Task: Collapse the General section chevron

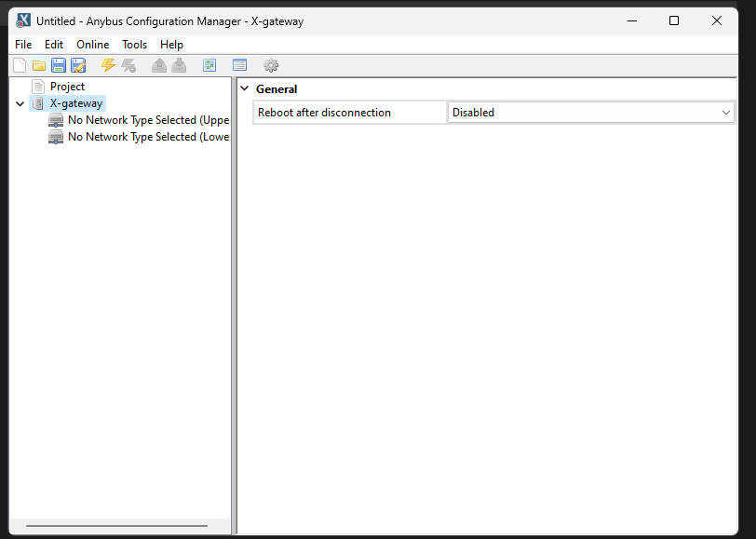Action: 245,88
